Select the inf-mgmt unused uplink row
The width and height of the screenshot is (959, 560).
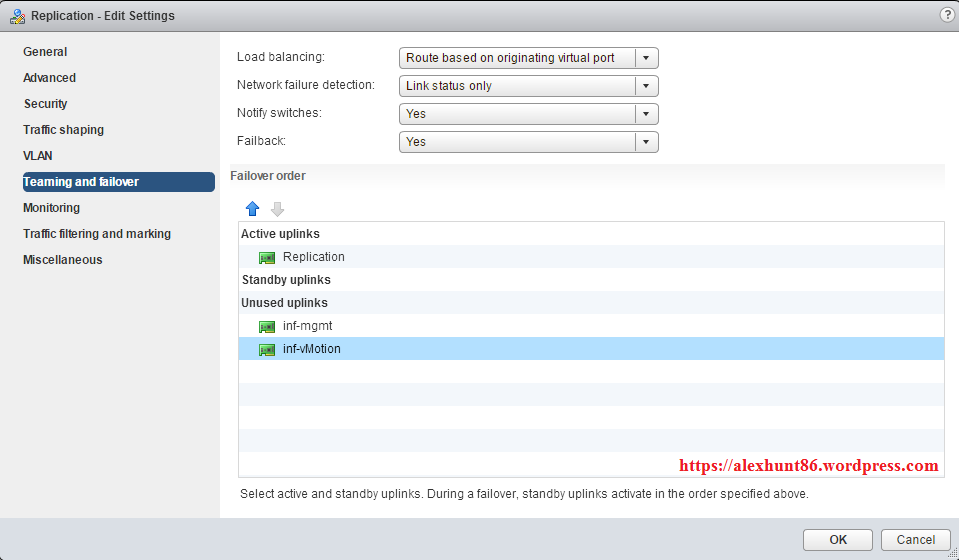pos(309,326)
